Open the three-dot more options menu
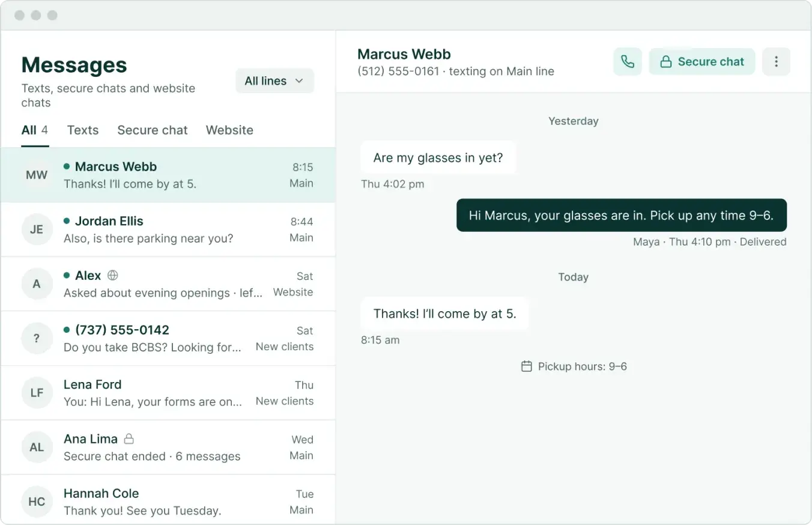This screenshot has height=525, width=812. coord(776,62)
